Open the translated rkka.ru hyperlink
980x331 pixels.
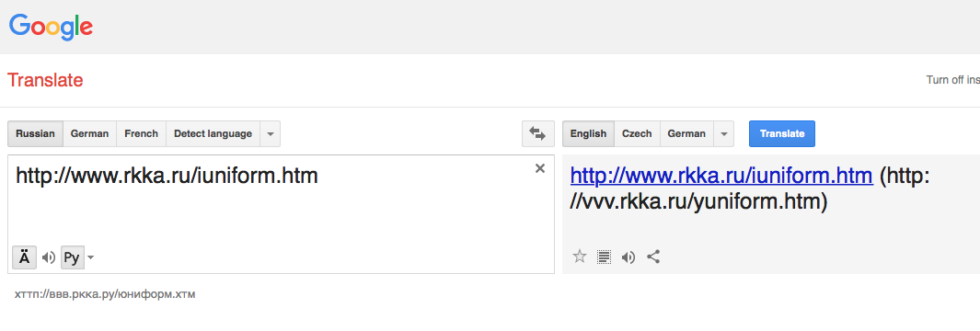(721, 177)
